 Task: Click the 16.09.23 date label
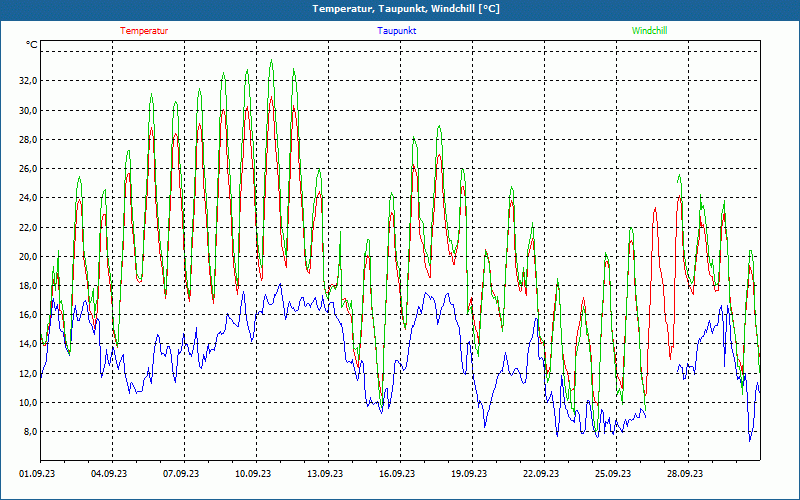click(x=397, y=473)
